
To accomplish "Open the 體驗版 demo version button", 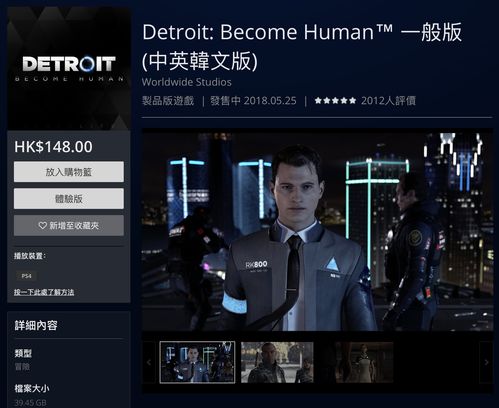I will (69, 199).
